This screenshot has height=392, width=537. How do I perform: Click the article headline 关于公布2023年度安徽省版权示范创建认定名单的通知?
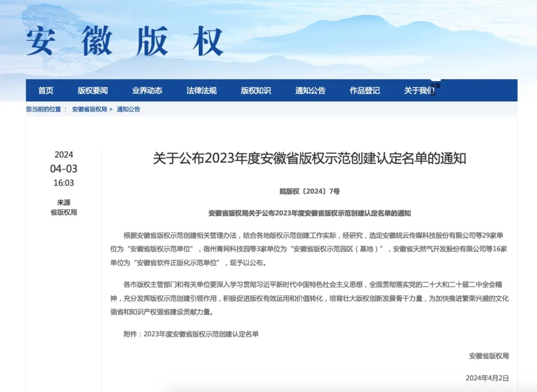310,159
